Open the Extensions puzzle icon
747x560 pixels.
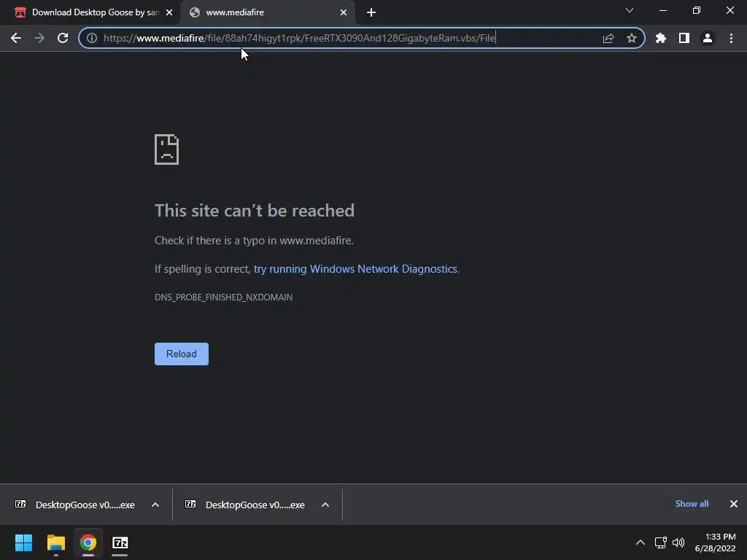coord(661,38)
